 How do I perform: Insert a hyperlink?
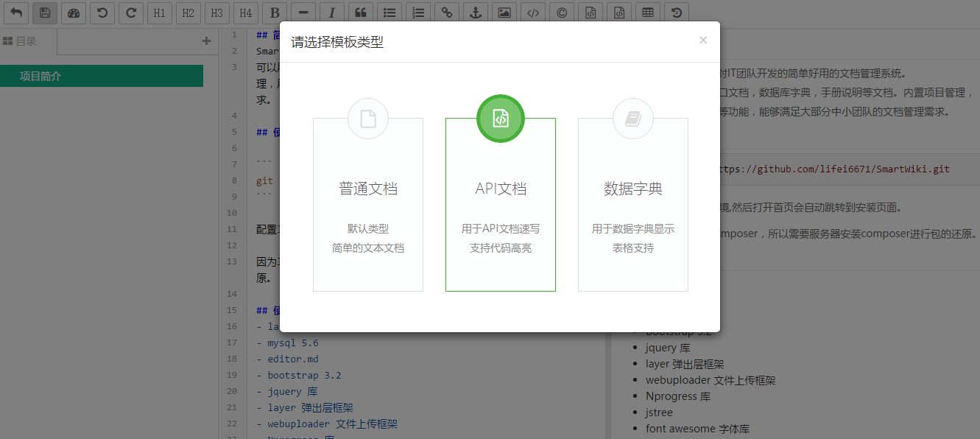click(446, 13)
